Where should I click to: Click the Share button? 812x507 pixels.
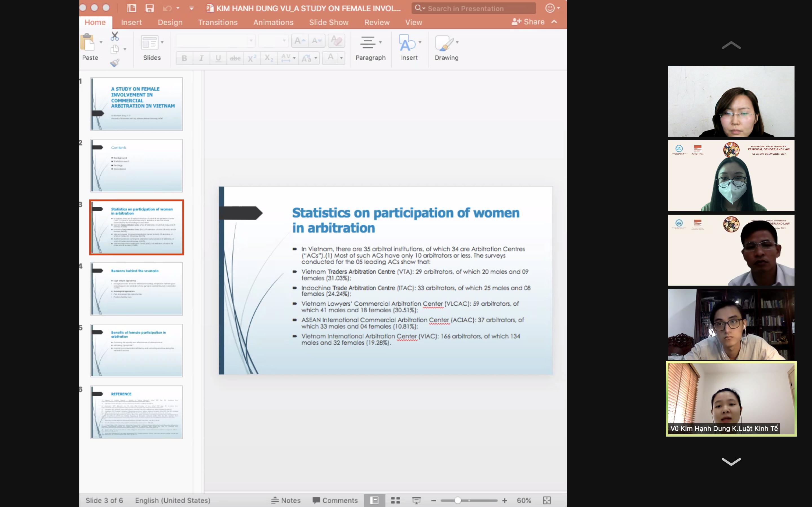[528, 22]
